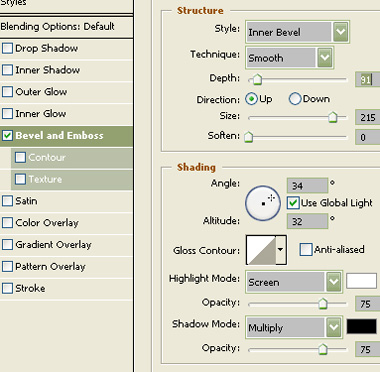Viewport: 380px width, 372px height.
Task: Select the Gradient Overlay entry label
Action: tap(53, 245)
